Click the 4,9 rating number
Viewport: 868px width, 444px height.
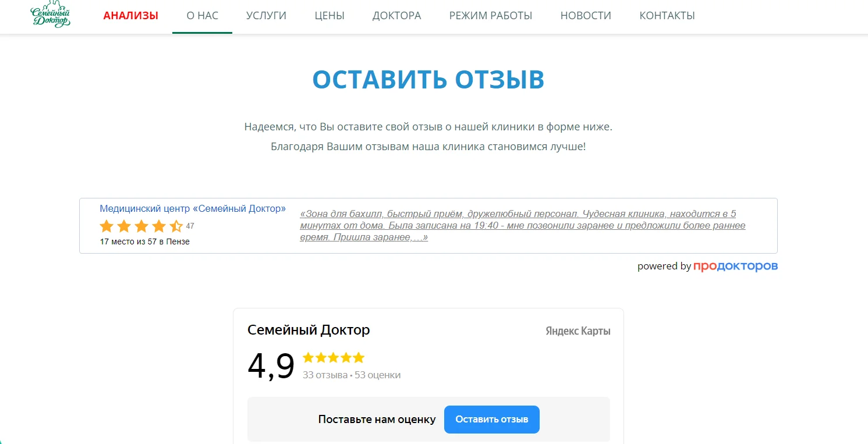(271, 367)
